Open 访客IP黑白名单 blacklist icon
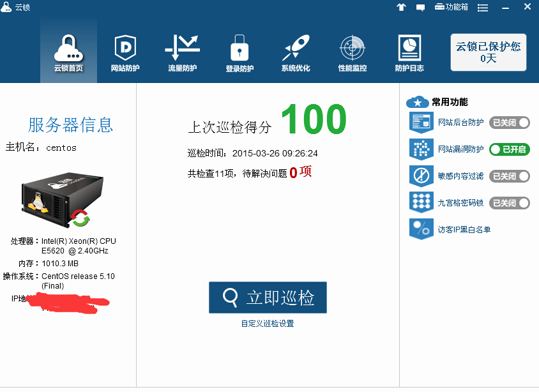This screenshot has width=539, height=392. point(421,229)
